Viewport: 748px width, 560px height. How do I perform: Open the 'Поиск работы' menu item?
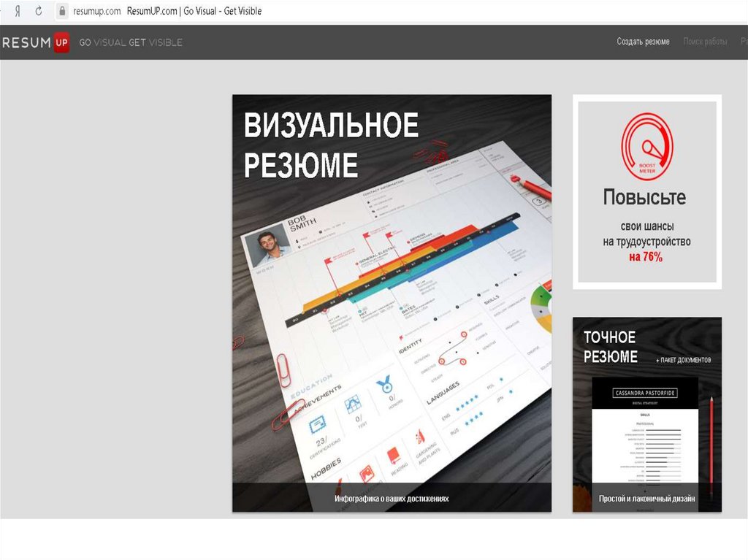coord(705,42)
